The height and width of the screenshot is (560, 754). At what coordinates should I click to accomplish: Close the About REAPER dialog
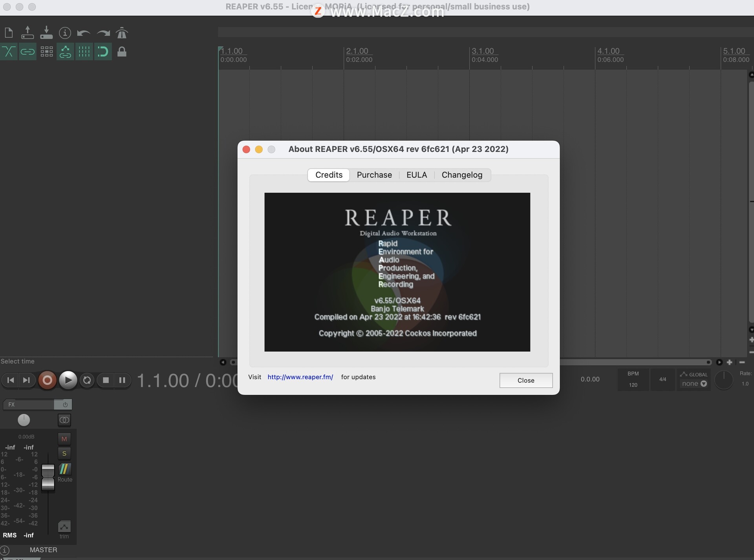coord(526,380)
